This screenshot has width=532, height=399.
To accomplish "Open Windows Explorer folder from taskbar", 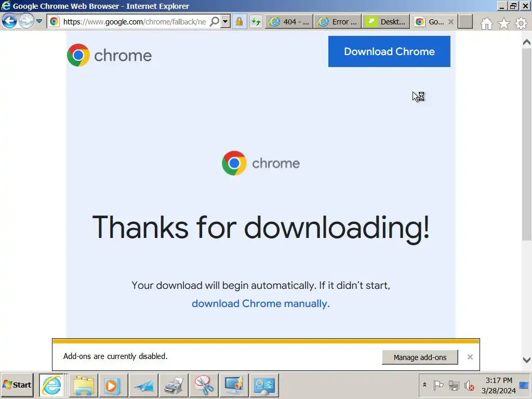I will (x=84, y=385).
